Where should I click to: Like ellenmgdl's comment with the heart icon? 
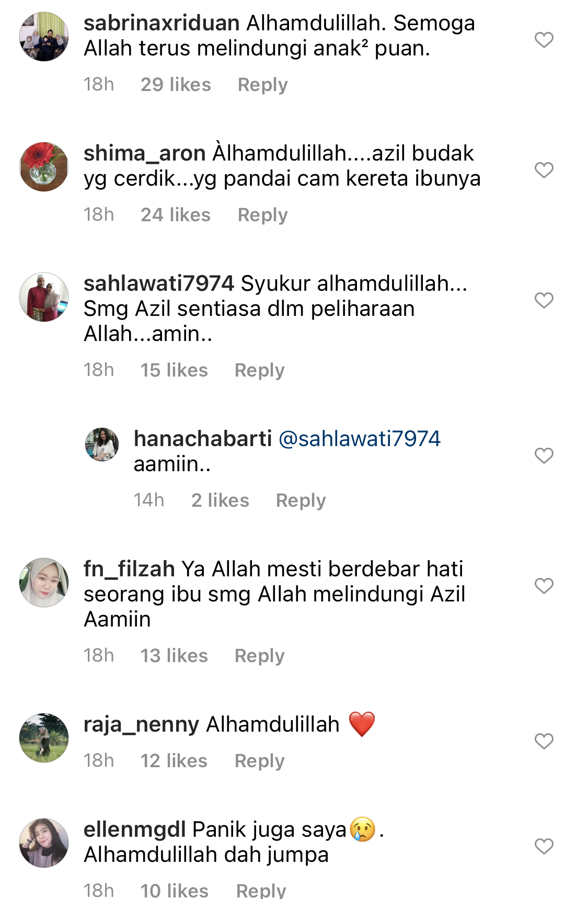click(x=544, y=846)
